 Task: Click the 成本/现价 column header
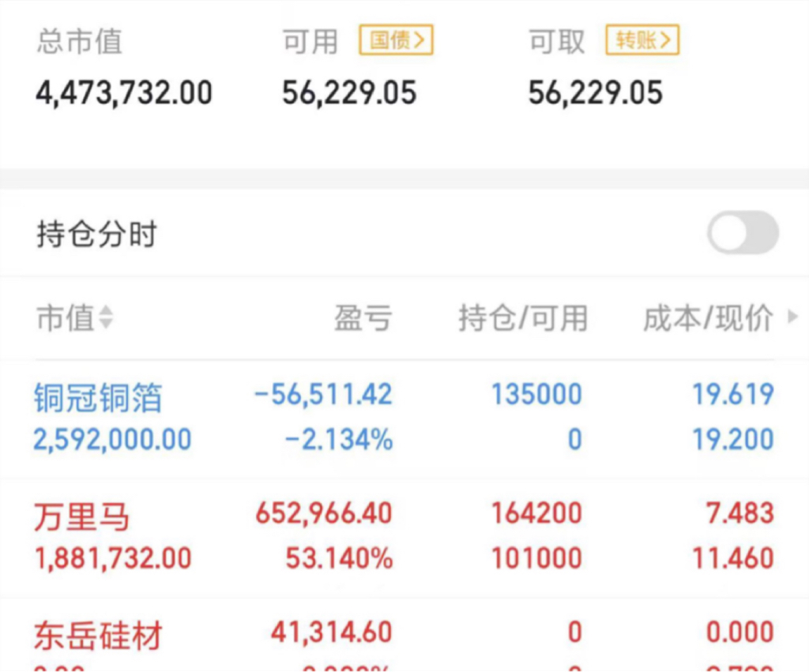[x=708, y=317]
